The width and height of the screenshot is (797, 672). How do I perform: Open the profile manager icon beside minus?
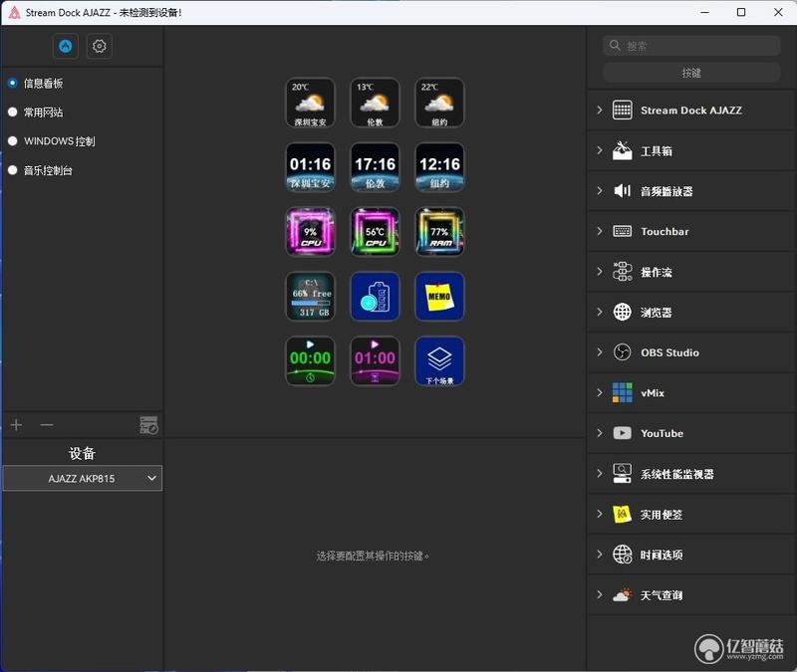pyautogui.click(x=148, y=425)
